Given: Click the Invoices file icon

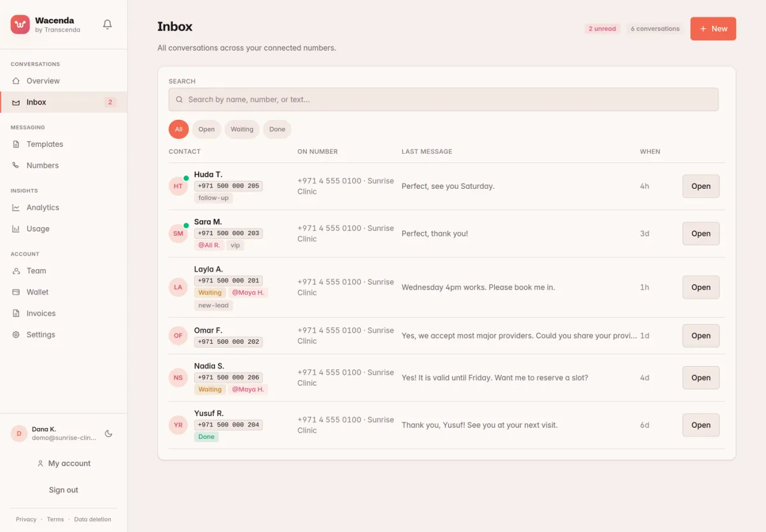Looking at the screenshot, I should click(x=16, y=313).
